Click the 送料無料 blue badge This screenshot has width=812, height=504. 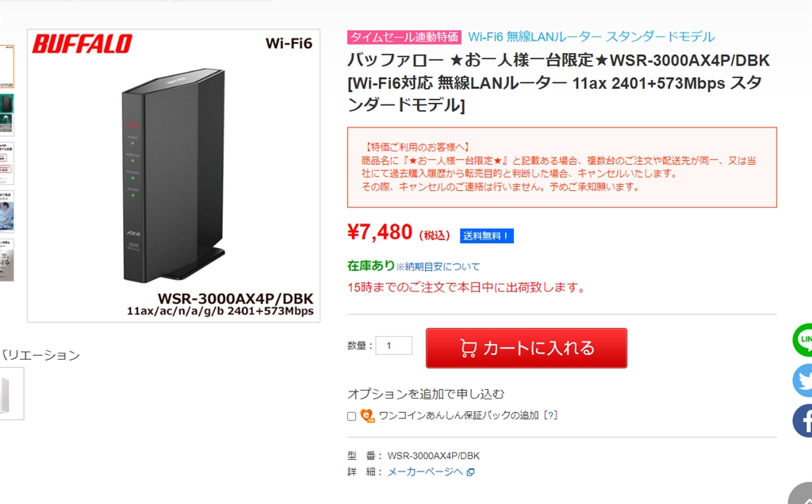[487, 235]
